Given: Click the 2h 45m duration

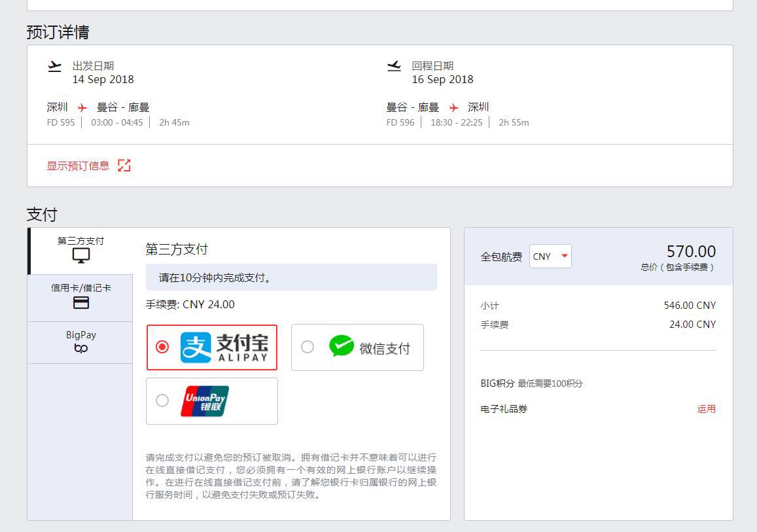Looking at the screenshot, I should coord(174,122).
